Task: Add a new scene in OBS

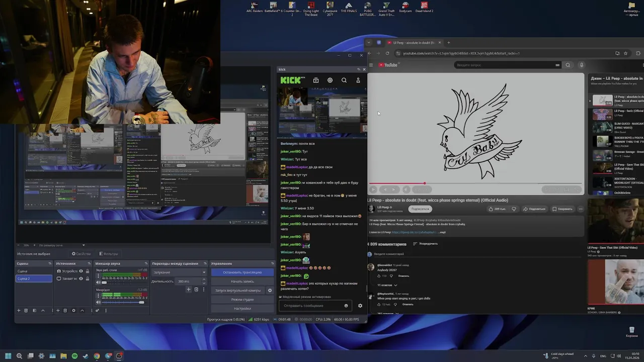Action: [19, 310]
